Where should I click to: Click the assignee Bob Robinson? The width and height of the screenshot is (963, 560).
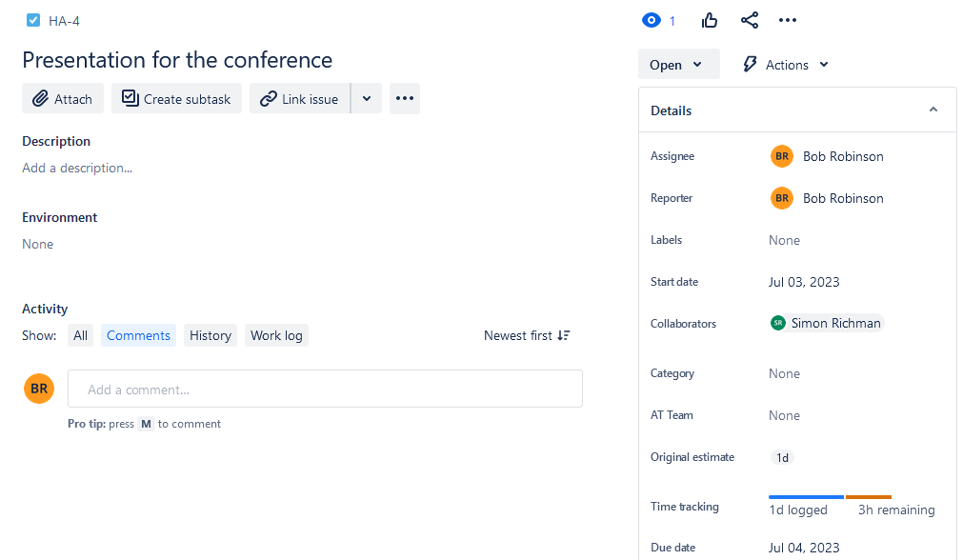pyautogui.click(x=842, y=155)
